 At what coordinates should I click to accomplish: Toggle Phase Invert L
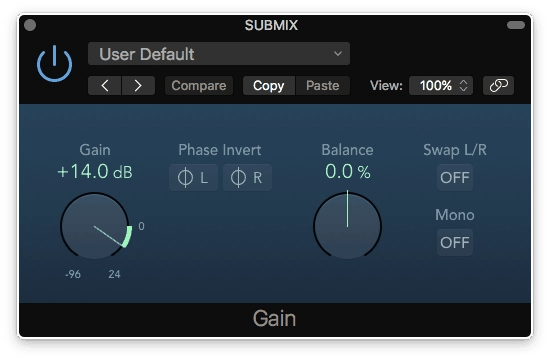point(193,177)
